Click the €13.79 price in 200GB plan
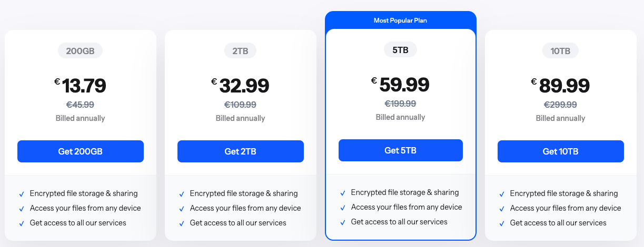 tap(84, 86)
